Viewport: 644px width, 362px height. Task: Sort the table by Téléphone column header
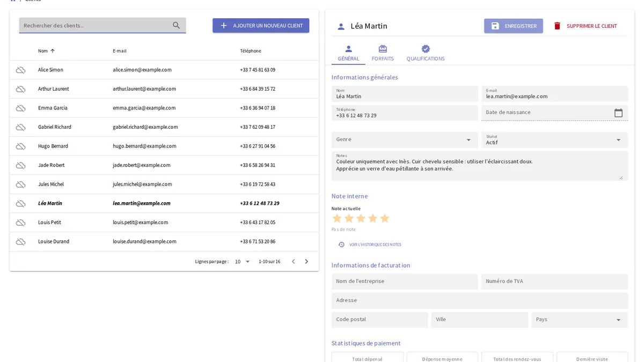[251, 51]
